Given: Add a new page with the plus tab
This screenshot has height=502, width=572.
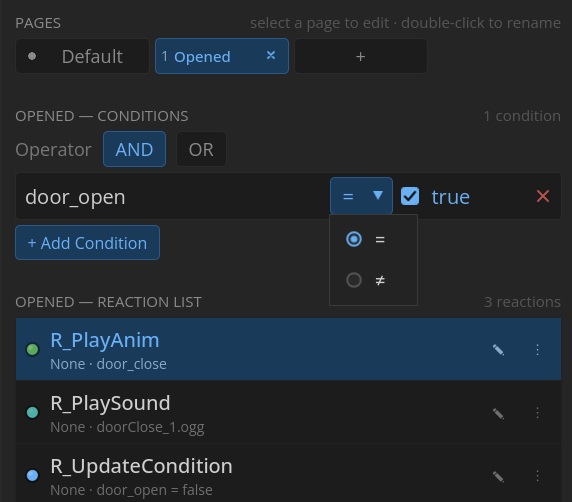Looking at the screenshot, I should pos(361,56).
